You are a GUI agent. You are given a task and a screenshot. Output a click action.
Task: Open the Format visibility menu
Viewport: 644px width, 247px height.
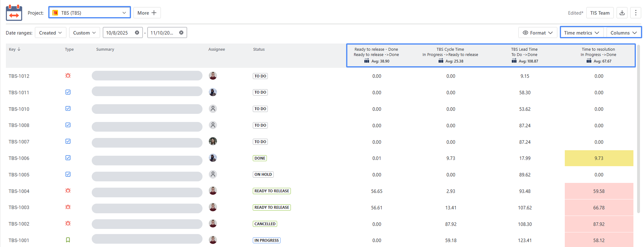pos(537,33)
